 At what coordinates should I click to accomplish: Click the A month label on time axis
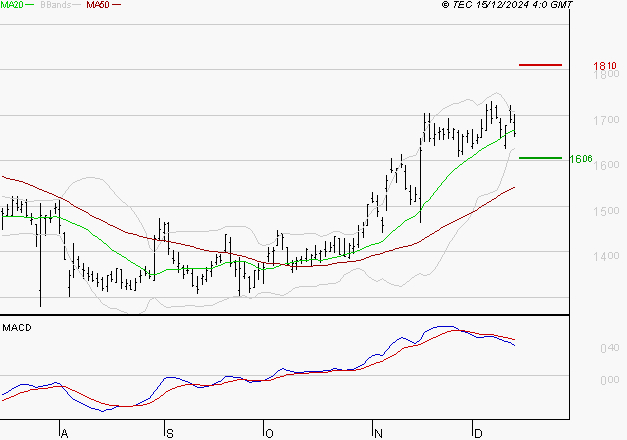click(64, 434)
